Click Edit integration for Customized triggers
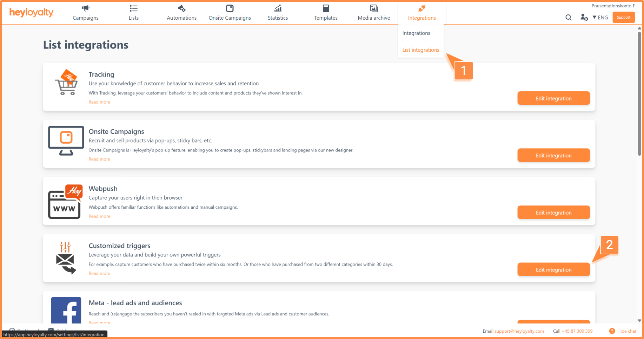 click(x=553, y=270)
